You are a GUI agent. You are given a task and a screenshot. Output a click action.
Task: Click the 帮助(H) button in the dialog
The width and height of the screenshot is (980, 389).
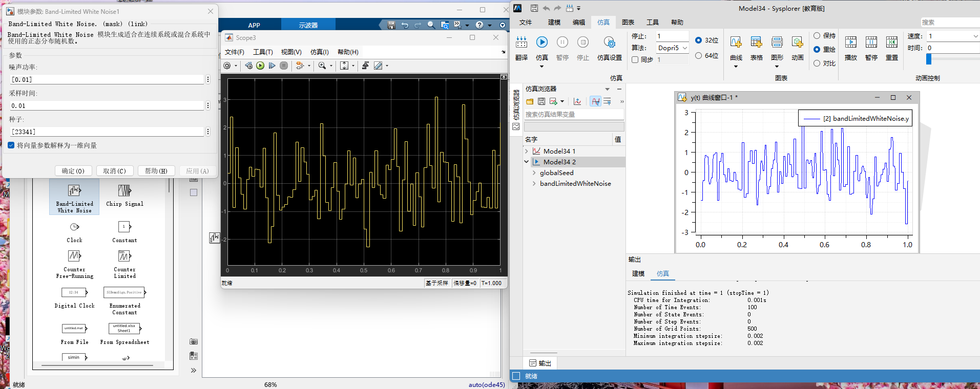click(156, 171)
